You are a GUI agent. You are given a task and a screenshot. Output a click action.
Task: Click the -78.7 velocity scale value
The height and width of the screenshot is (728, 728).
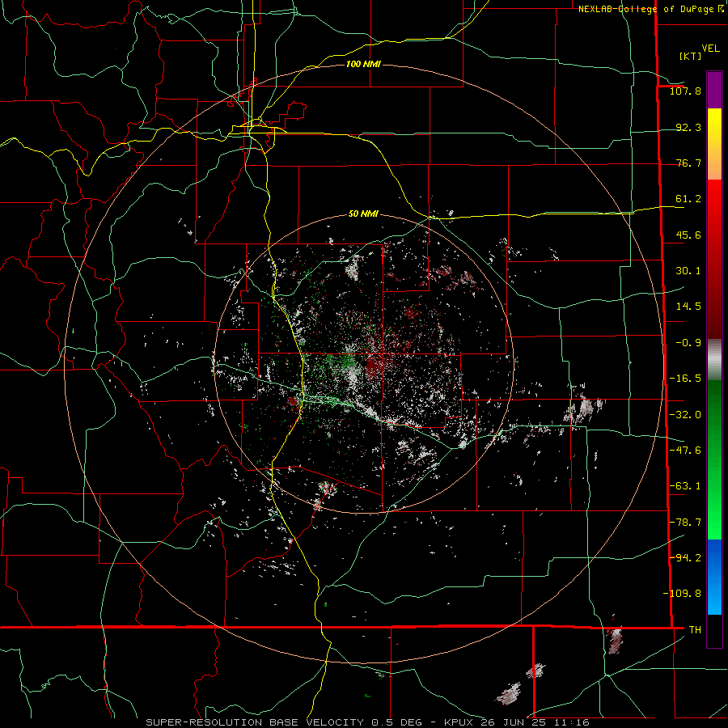click(685, 523)
